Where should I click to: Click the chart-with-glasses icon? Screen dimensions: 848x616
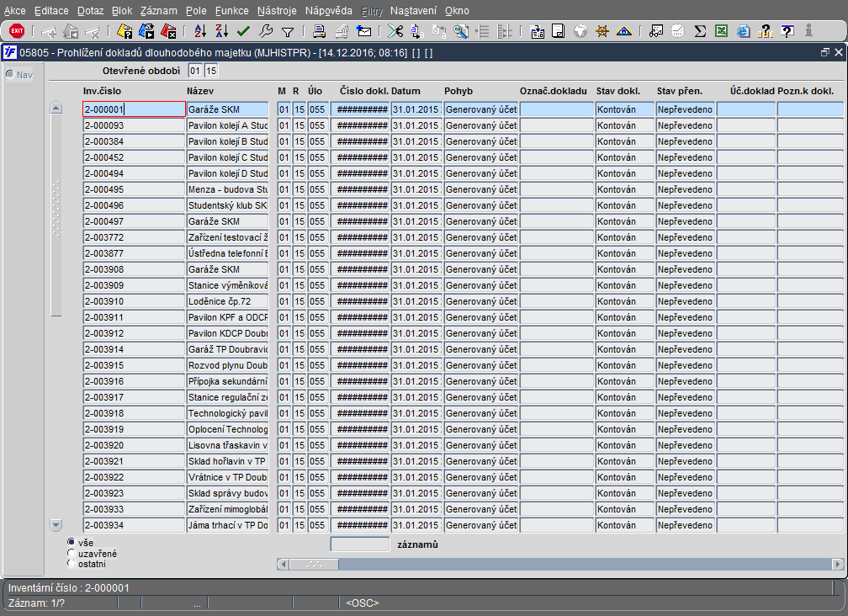pos(656,31)
